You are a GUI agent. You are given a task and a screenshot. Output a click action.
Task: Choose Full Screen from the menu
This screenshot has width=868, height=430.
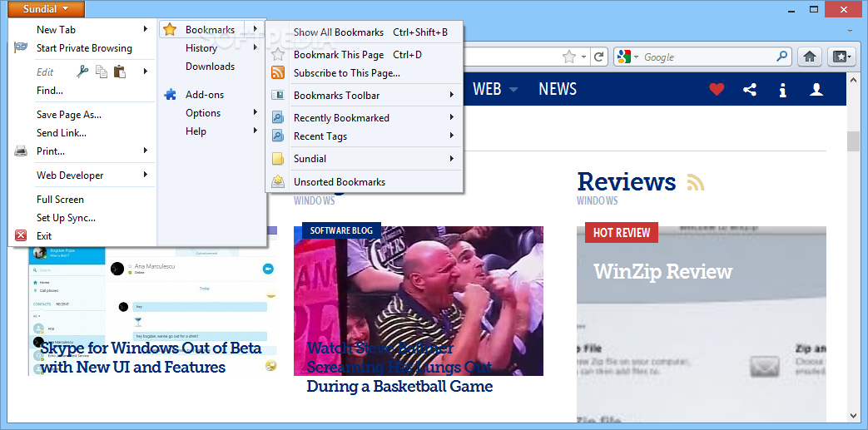coord(61,200)
